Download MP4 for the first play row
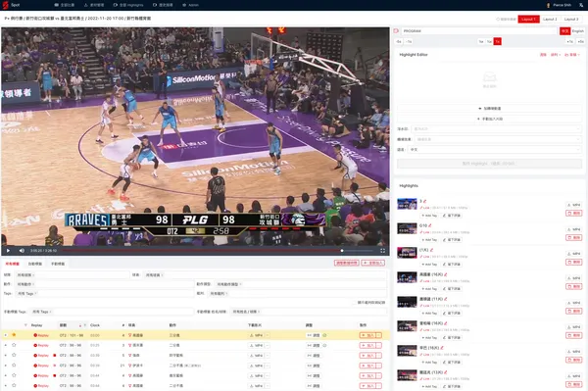Image resolution: width=588 pixels, height=391 pixels. 257,335
